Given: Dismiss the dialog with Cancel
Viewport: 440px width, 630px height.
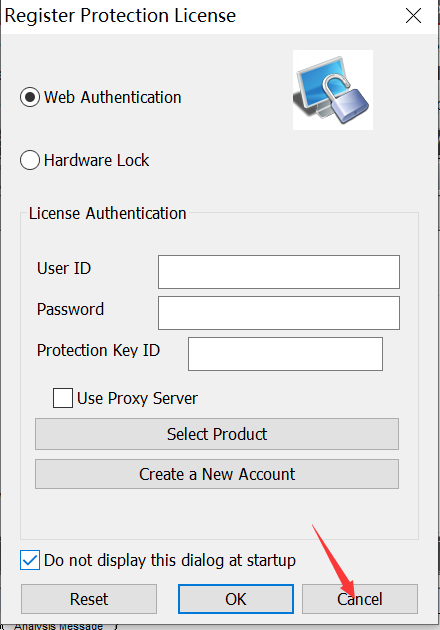Looking at the screenshot, I should pyautogui.click(x=360, y=599).
